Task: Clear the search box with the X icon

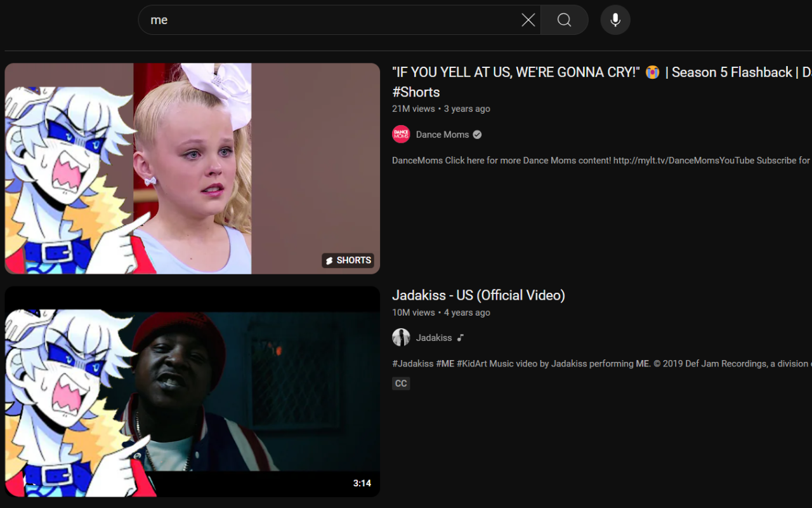Action: point(528,20)
